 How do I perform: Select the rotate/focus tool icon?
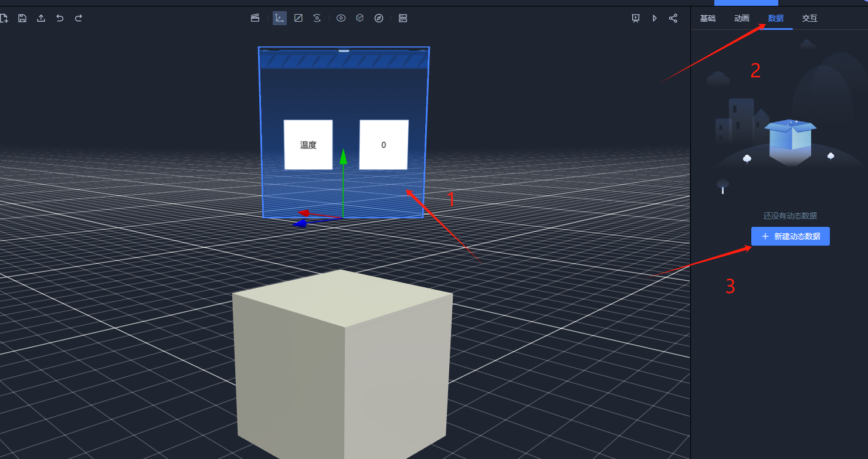[x=317, y=18]
